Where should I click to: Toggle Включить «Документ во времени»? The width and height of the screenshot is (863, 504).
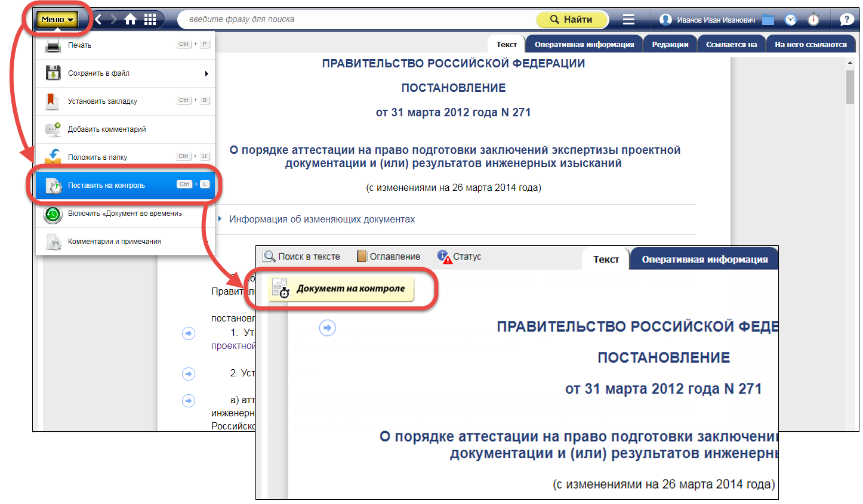click(x=125, y=214)
